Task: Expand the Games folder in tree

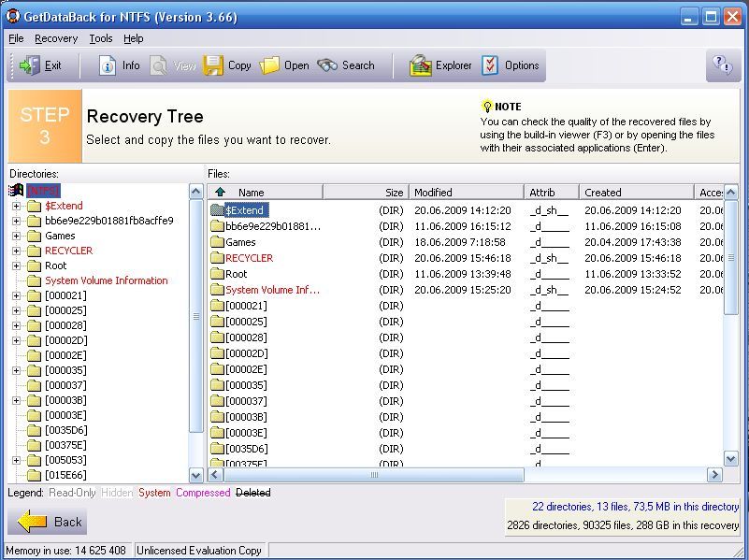Action: click(x=16, y=236)
